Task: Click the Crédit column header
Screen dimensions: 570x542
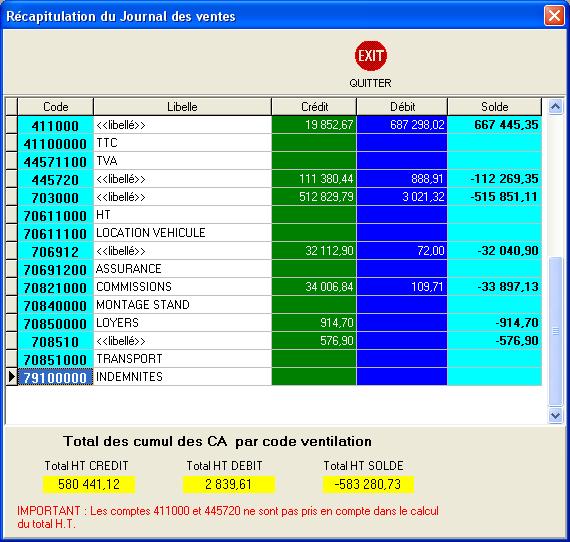Action: pos(314,107)
